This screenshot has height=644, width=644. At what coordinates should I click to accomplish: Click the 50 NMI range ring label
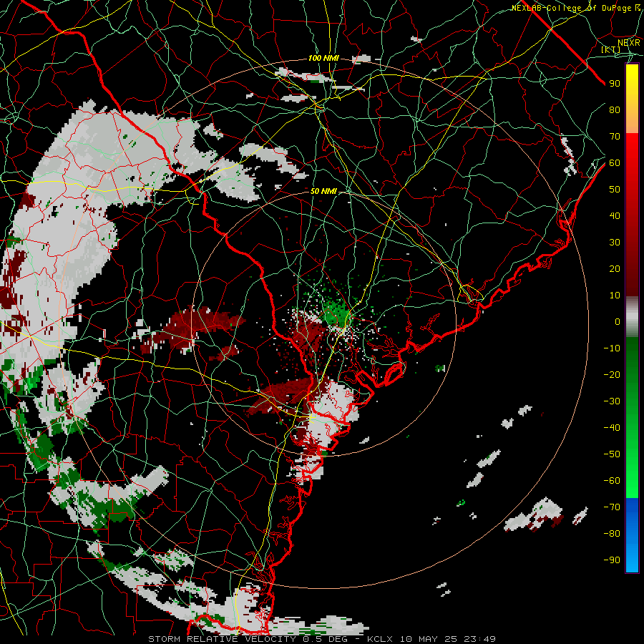click(323, 191)
